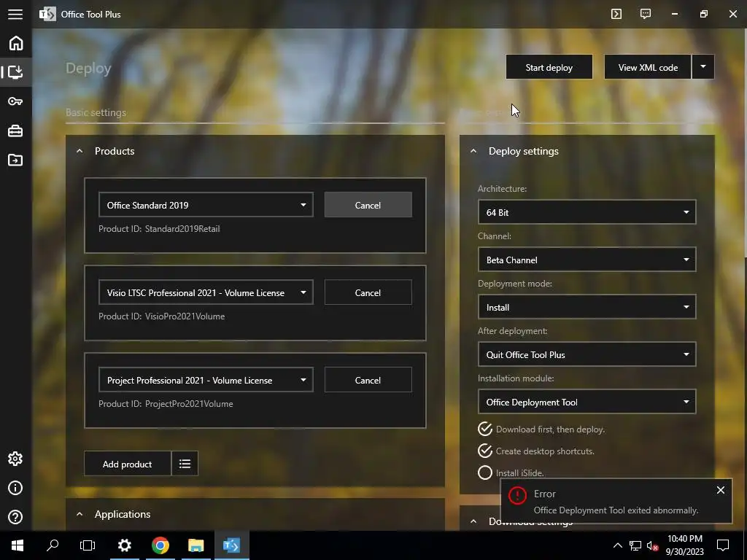
Task: Collapse the Products section
Action: click(80, 151)
